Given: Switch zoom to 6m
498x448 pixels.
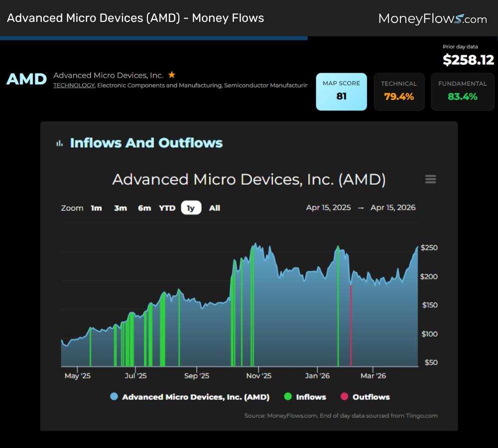Looking at the screenshot, I should tap(144, 208).
